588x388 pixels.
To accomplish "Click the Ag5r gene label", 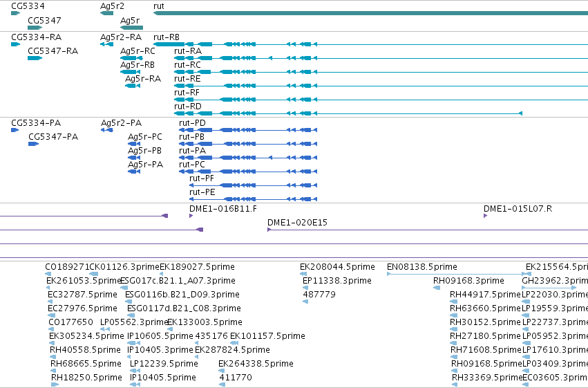I will tap(130, 20).
